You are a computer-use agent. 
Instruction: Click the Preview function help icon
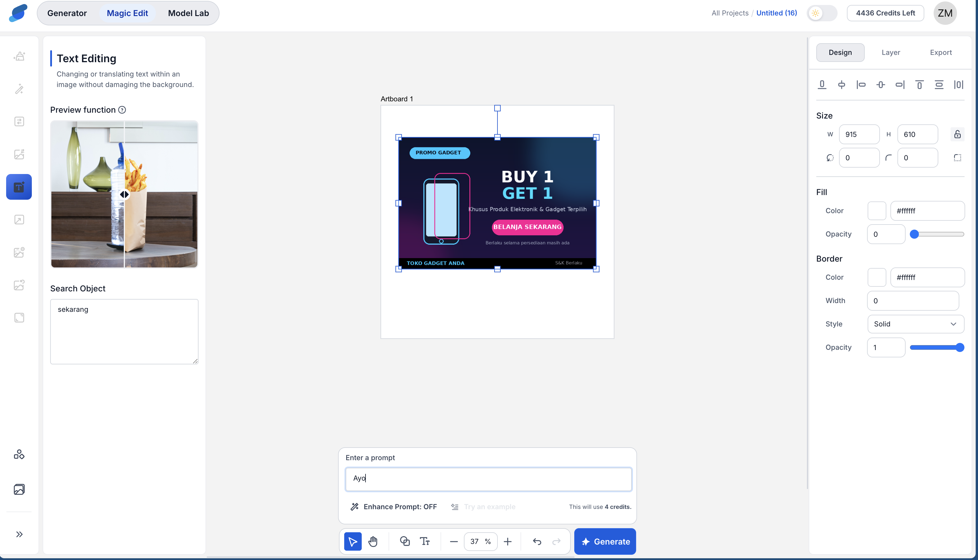tap(122, 110)
